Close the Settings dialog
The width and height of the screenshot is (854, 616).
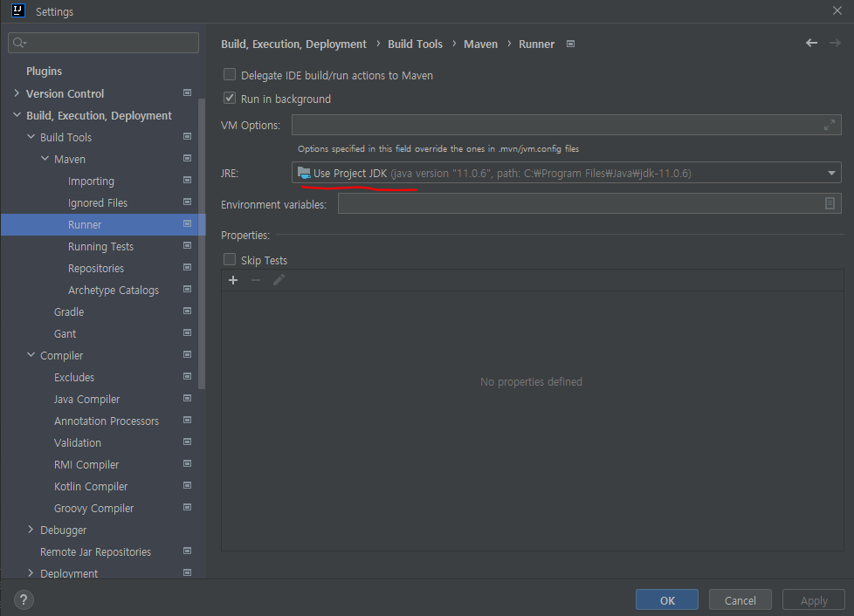coord(837,10)
